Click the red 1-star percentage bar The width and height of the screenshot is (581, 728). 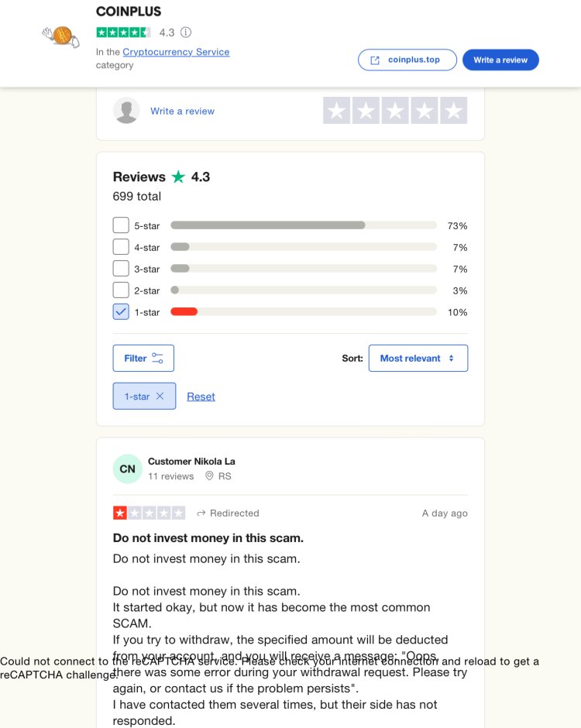tap(184, 311)
